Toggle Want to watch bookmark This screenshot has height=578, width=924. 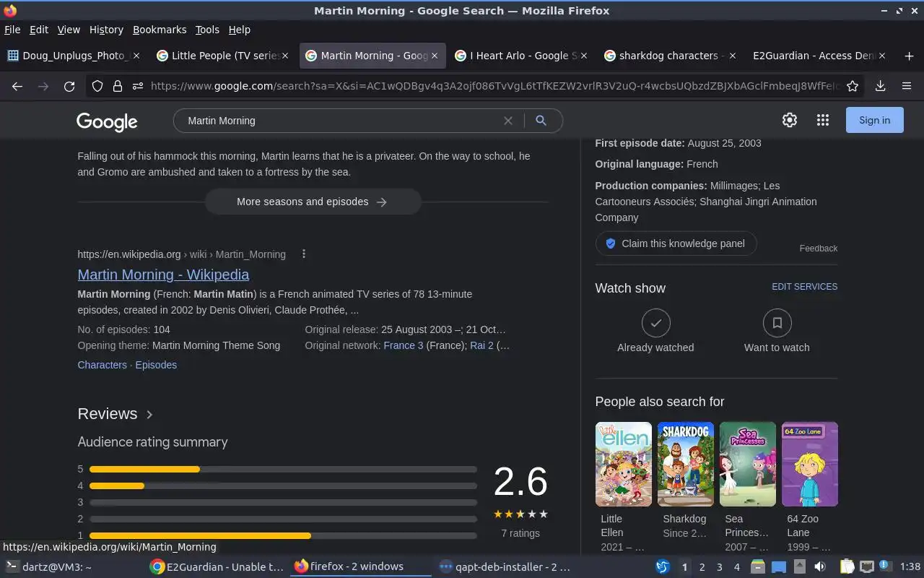point(777,323)
